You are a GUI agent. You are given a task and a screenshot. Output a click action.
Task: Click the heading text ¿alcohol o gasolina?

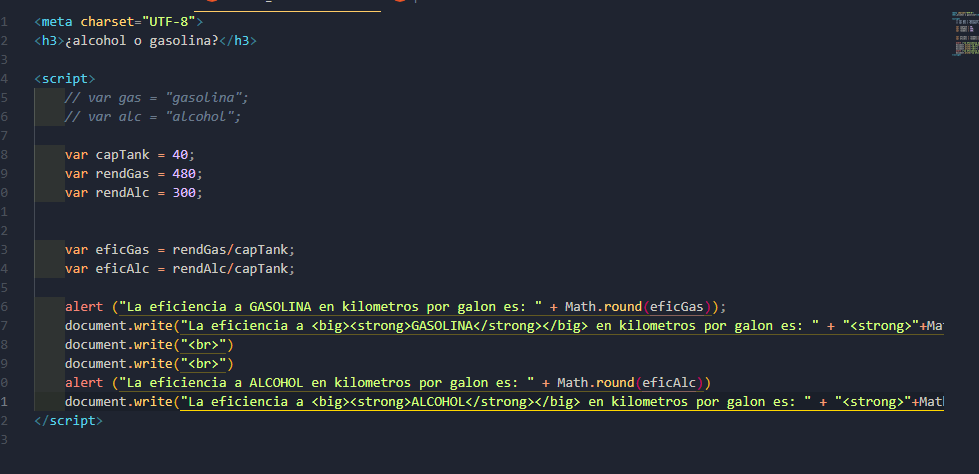pyautogui.click(x=142, y=41)
